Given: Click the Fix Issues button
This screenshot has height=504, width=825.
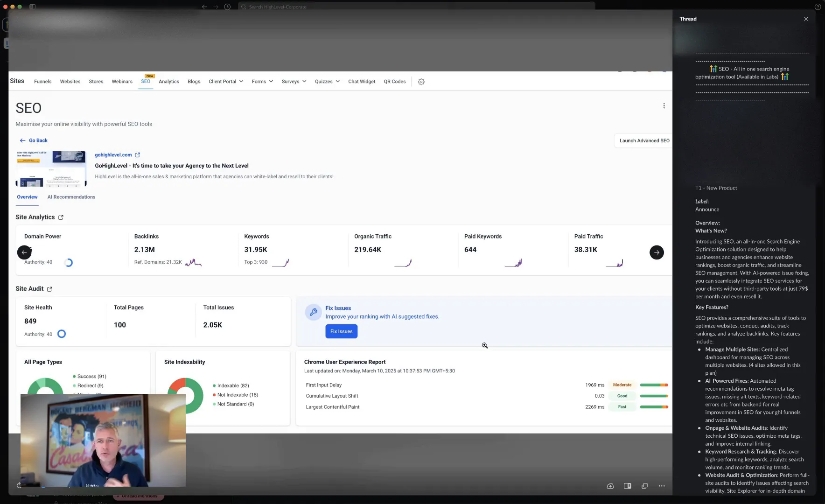Looking at the screenshot, I should [x=342, y=331].
